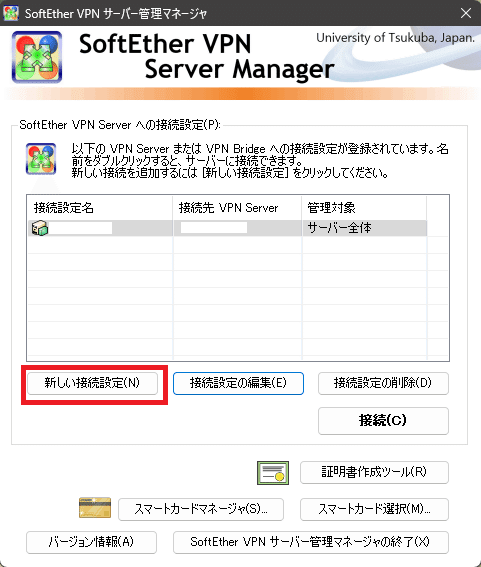This screenshot has width=481, height=567.
Task: Click the large SoftEther logo in header
Action: click(x=37, y=57)
